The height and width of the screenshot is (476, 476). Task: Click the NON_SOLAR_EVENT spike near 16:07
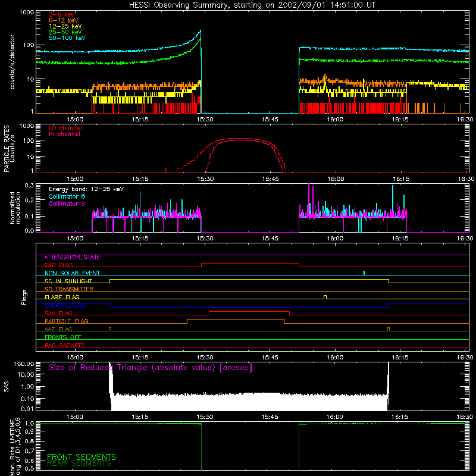point(364,273)
